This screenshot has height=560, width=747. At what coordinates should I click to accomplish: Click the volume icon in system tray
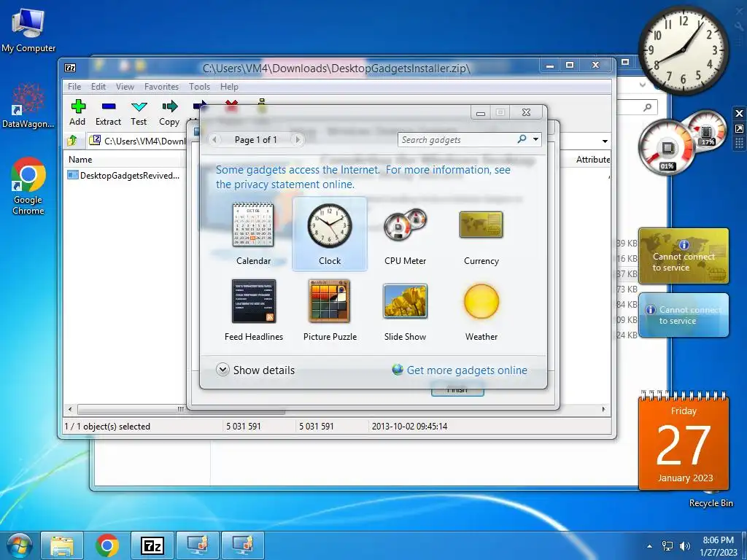(x=685, y=545)
